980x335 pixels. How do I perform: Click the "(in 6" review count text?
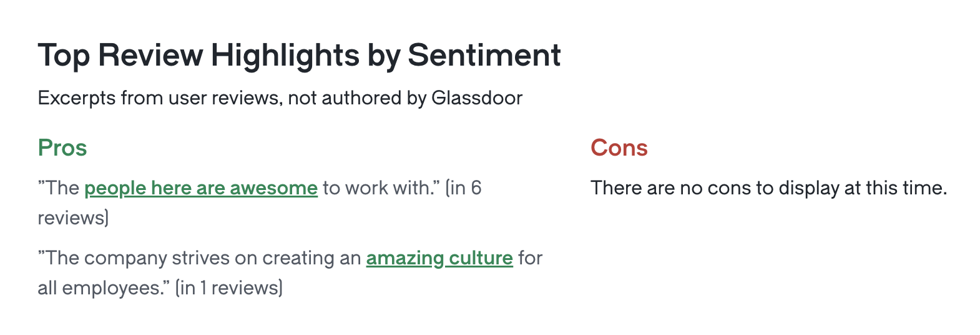(x=463, y=188)
